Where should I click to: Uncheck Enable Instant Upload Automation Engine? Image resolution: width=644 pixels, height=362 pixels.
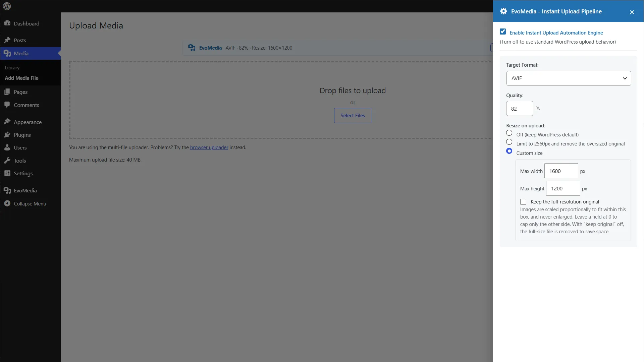coord(503,32)
